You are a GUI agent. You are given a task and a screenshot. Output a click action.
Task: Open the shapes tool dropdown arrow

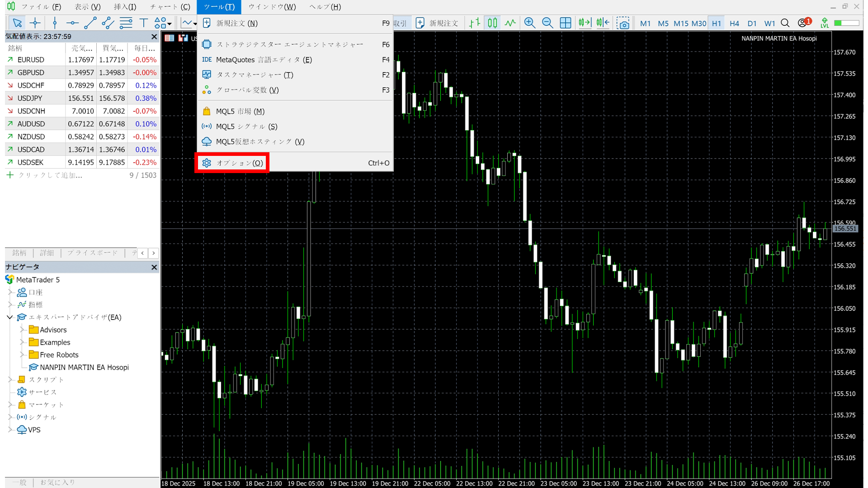pyautogui.click(x=170, y=23)
